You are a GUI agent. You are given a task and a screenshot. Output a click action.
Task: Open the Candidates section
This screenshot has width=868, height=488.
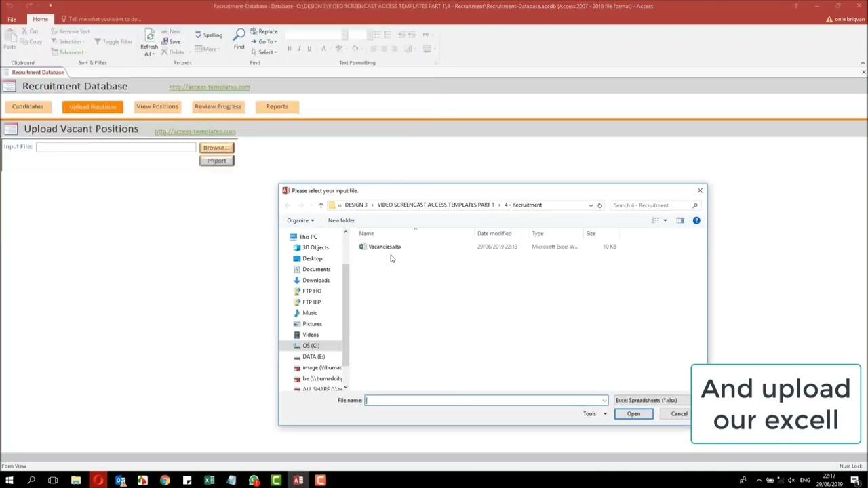[x=28, y=106]
